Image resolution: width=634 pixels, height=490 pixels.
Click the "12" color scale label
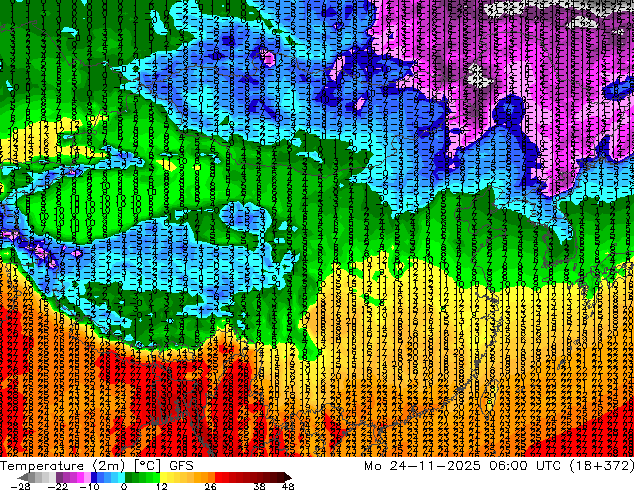(x=161, y=486)
